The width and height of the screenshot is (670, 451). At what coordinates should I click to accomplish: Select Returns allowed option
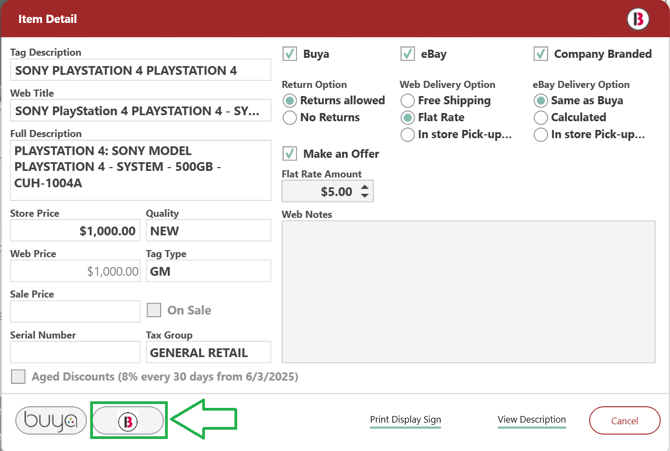tap(290, 100)
